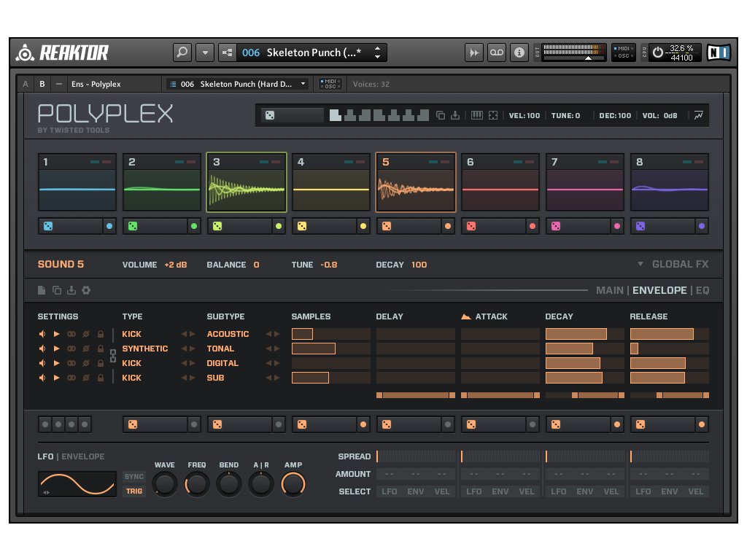Viewport: 747px width, 560px height.
Task: Click the magnifier search icon in Reaktor toolbar
Action: (182, 52)
